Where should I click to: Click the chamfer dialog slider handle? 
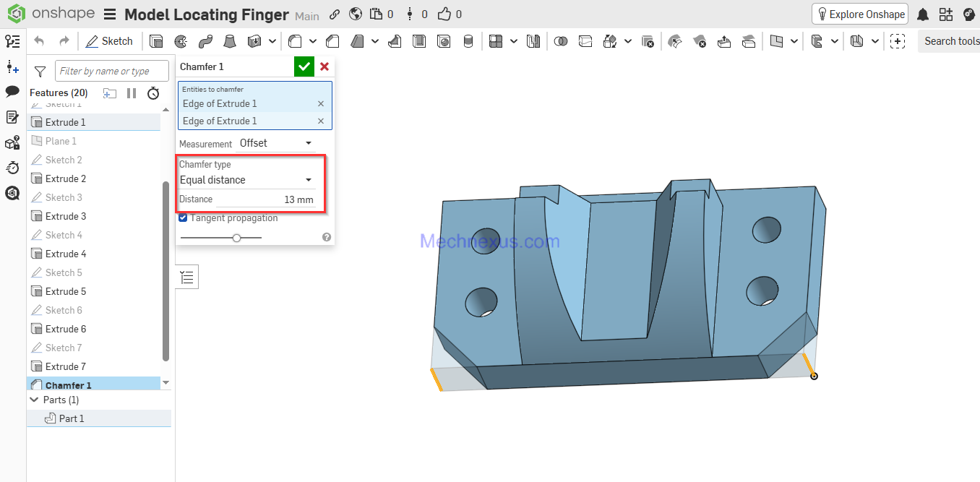click(236, 237)
